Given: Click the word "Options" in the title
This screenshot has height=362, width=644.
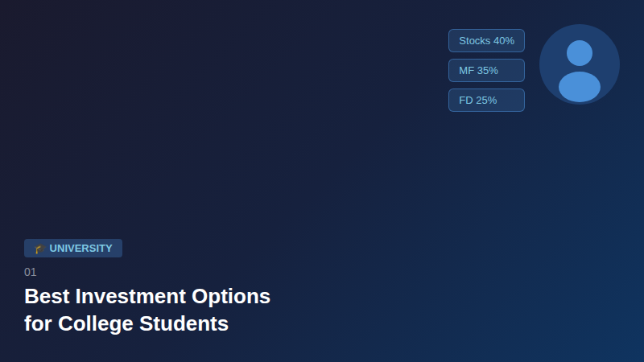Looking at the screenshot, I should [x=230, y=296].
